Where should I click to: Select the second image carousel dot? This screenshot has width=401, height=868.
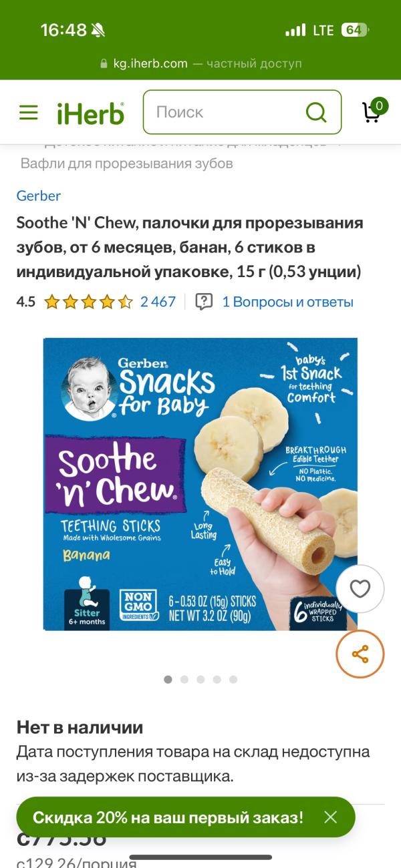184,680
